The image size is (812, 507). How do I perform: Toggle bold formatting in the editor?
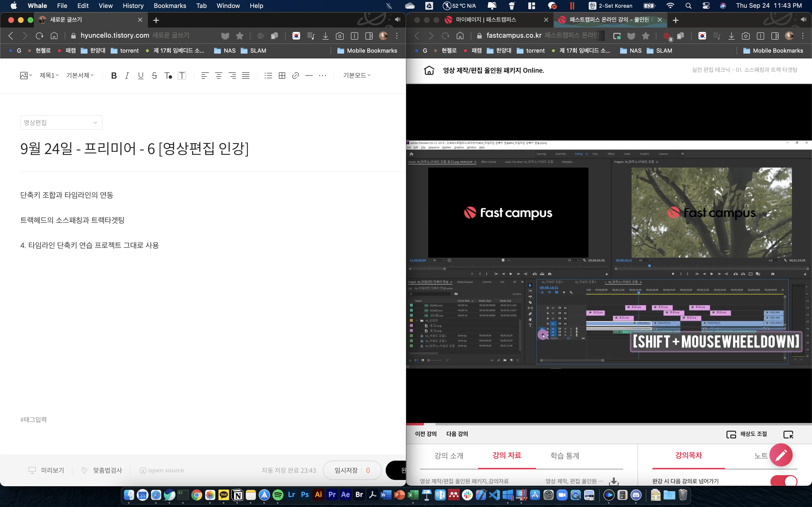click(x=114, y=76)
